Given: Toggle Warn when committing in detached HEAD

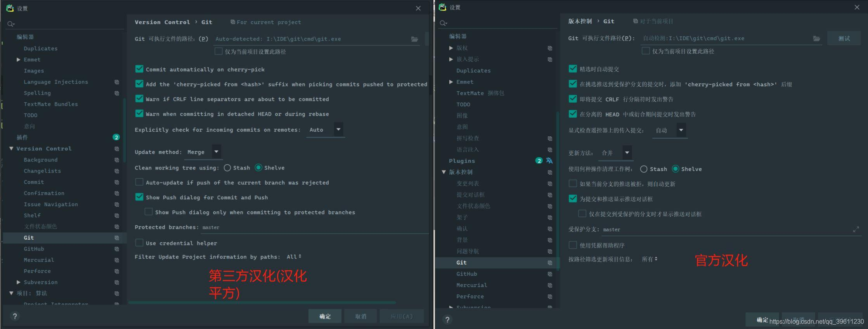Looking at the screenshot, I should 139,113.
